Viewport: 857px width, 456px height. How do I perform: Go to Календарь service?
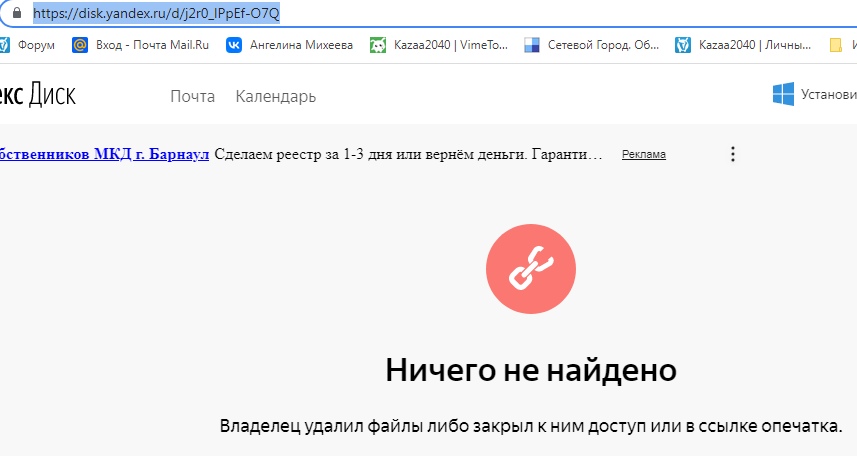(275, 97)
